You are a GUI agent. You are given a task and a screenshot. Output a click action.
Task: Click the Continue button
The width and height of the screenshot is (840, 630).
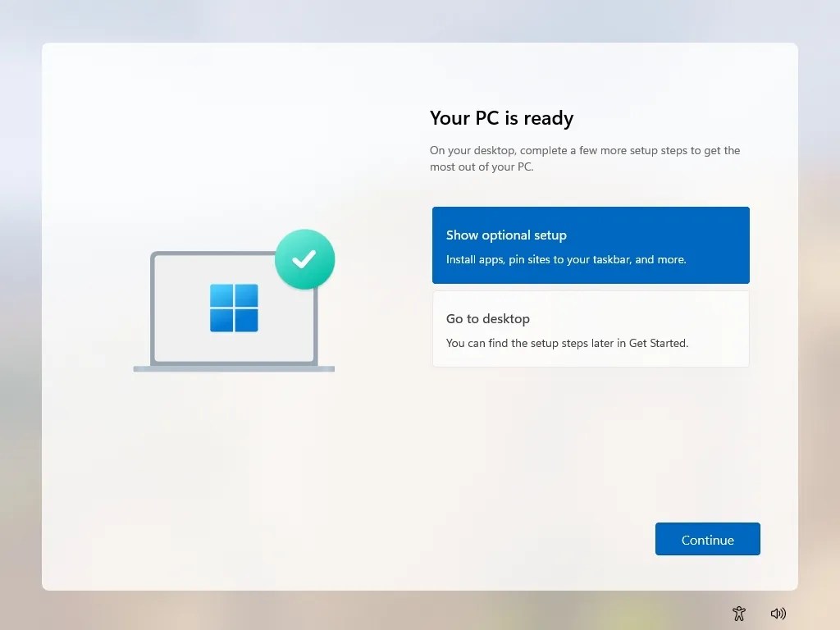pyautogui.click(x=707, y=539)
